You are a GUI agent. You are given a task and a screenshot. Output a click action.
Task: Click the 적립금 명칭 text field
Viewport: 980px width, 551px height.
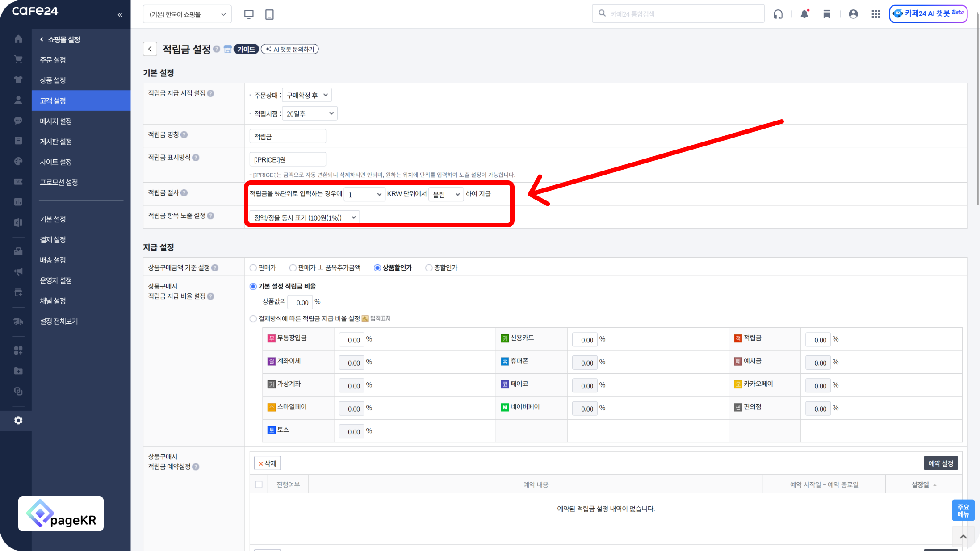[x=288, y=136]
